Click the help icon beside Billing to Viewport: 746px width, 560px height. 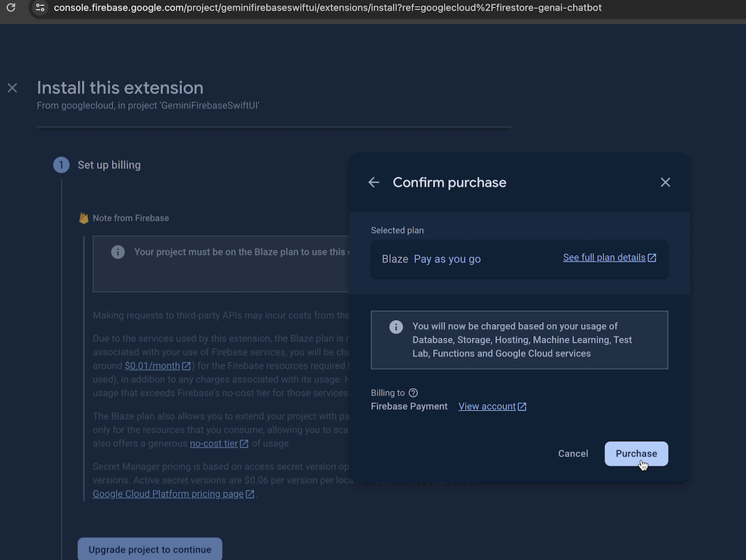click(x=413, y=393)
